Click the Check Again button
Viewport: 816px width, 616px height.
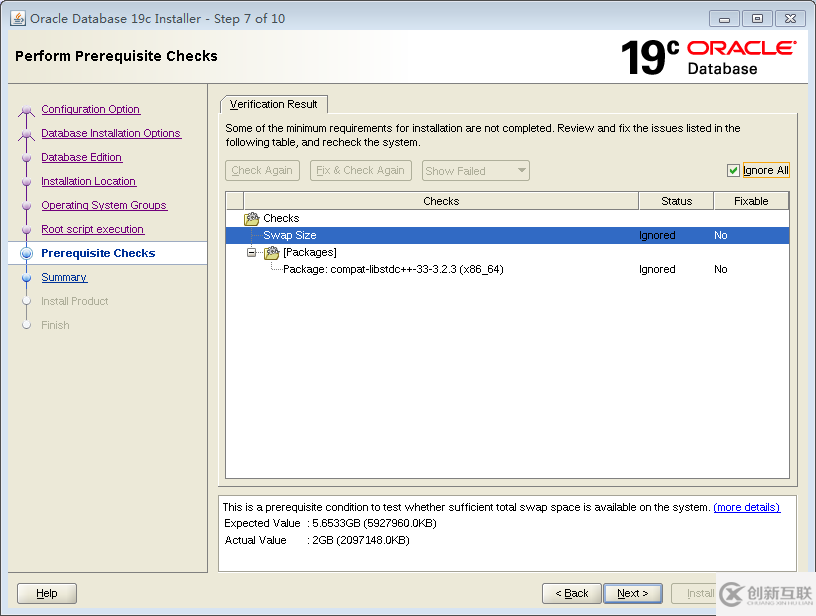262,171
